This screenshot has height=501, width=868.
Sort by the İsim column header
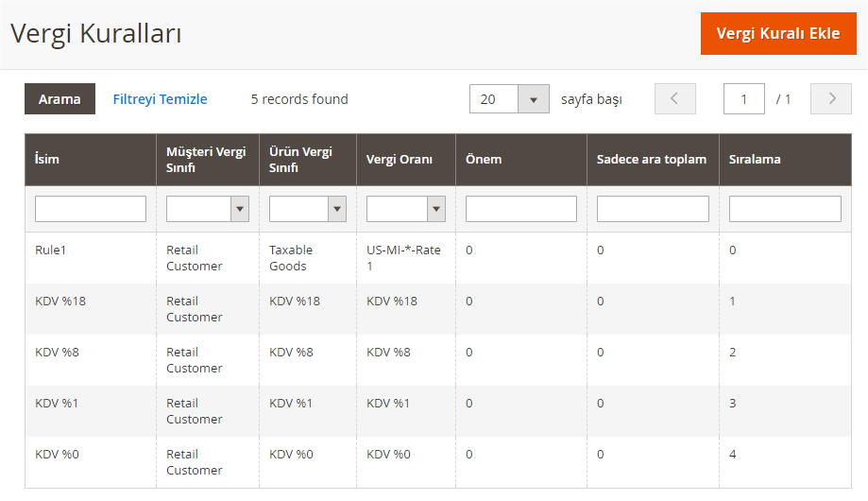pyautogui.click(x=47, y=160)
